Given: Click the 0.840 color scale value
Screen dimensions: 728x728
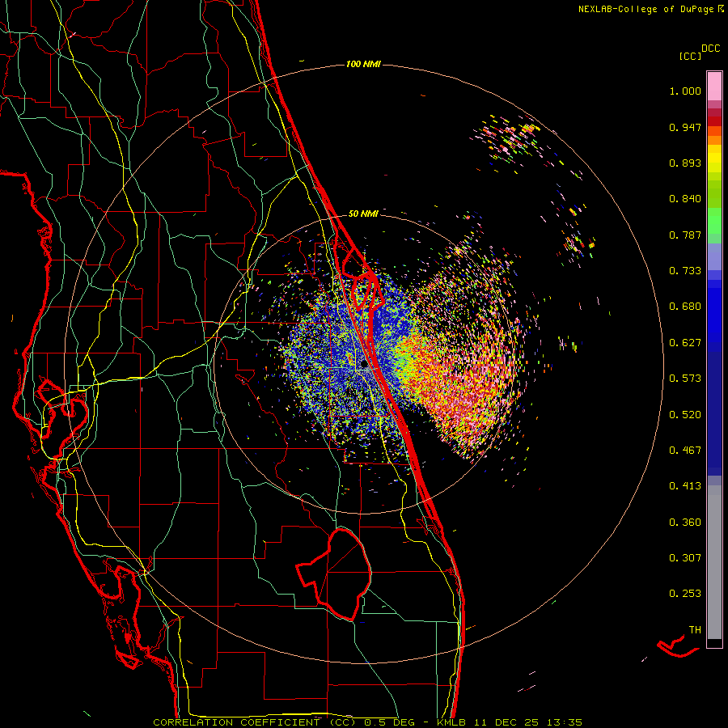Looking at the screenshot, I should (685, 199).
